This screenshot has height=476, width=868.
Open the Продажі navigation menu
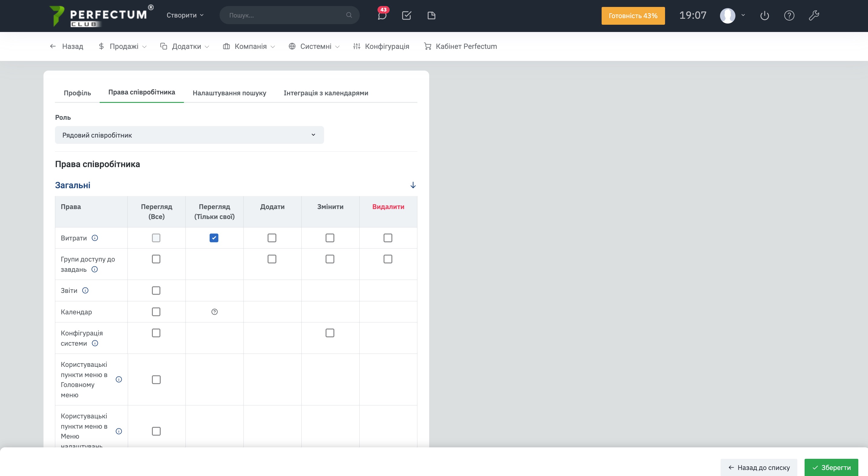pos(123,46)
